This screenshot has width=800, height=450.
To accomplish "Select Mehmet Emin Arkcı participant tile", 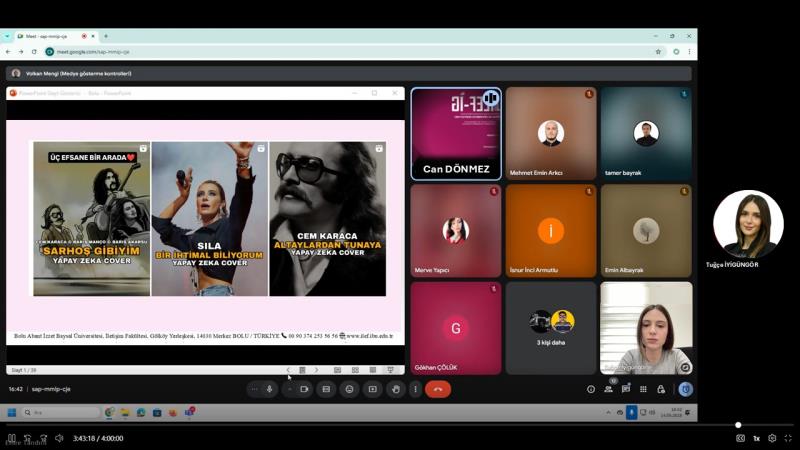I will [551, 134].
